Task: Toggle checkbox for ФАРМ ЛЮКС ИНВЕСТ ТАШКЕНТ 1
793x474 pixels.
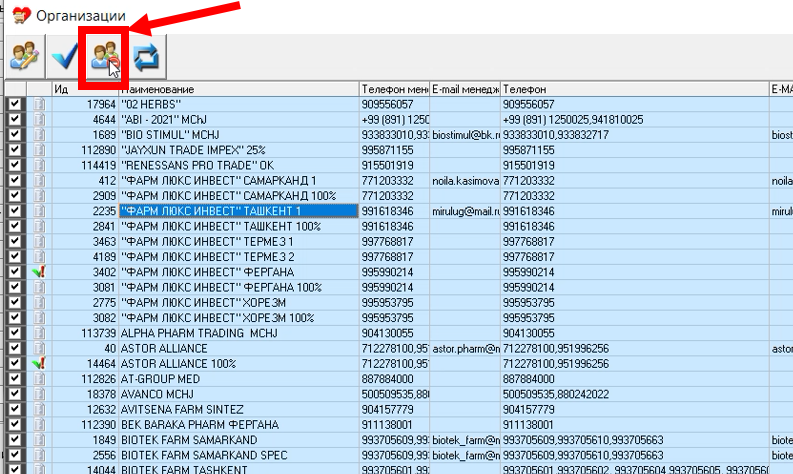Action: [x=15, y=211]
